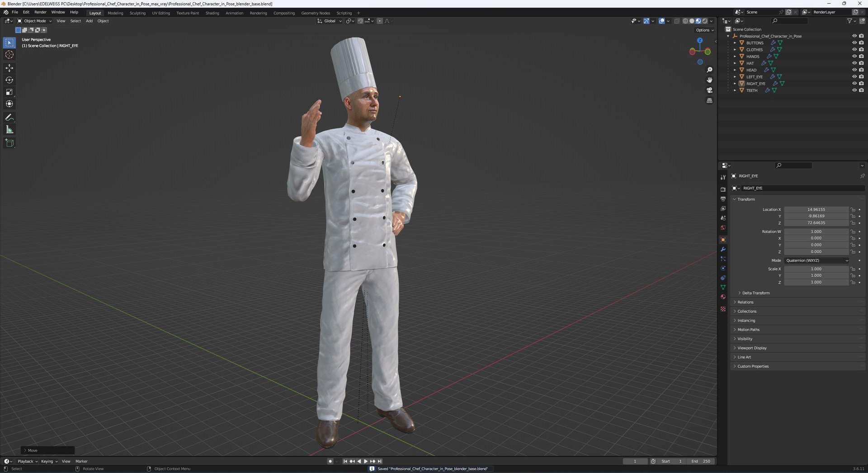
Task: Switch to the Geometry Nodes workspace tab
Action: point(316,13)
